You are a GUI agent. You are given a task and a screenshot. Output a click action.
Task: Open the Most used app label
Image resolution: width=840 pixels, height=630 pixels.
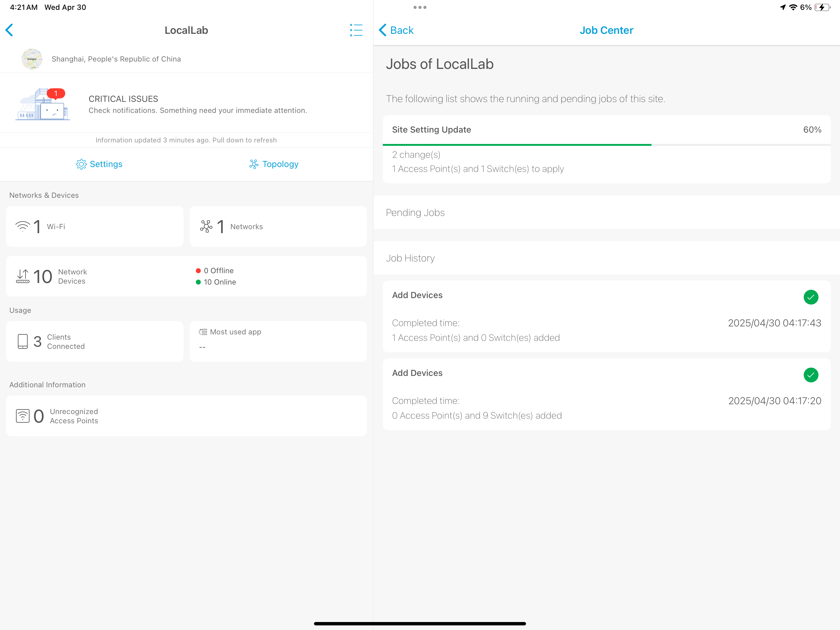[x=236, y=332]
